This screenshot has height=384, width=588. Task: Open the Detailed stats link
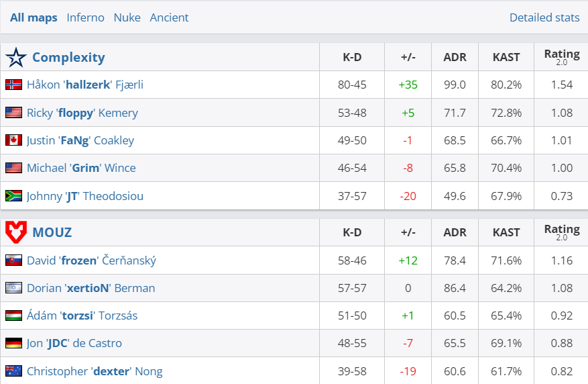pos(544,17)
